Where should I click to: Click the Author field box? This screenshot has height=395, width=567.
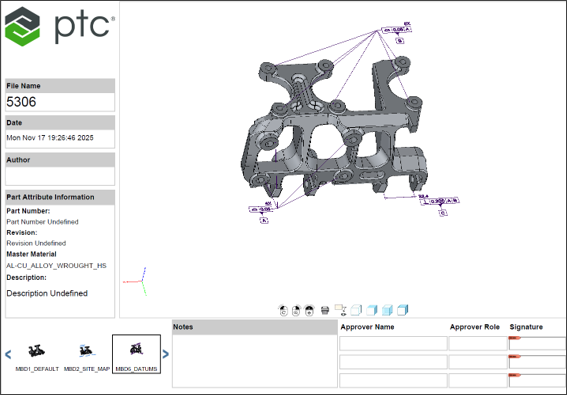click(x=60, y=176)
